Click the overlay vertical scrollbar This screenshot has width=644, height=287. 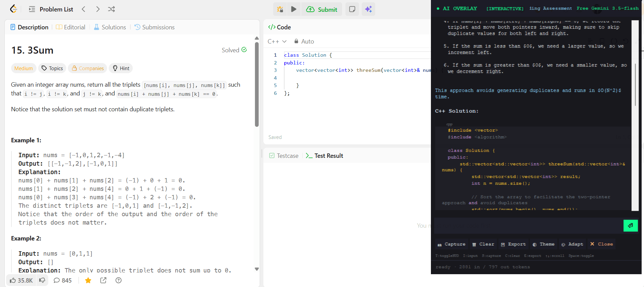[635, 84]
